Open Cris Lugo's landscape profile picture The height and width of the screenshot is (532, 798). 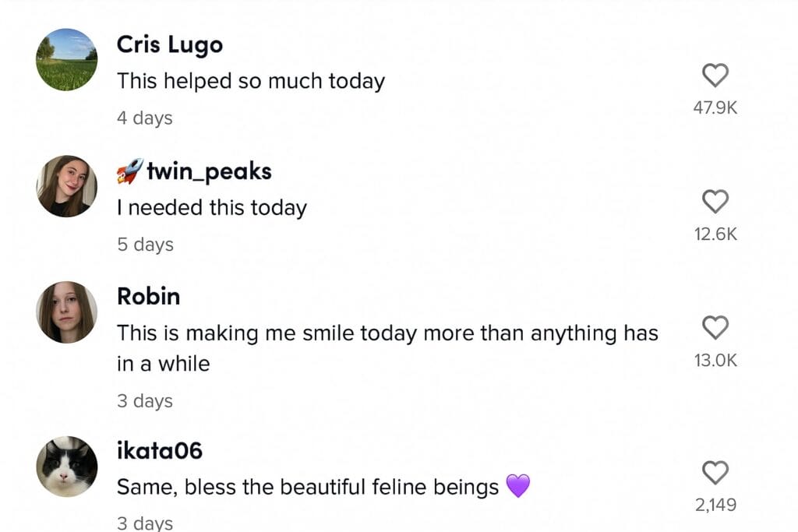[x=67, y=59]
